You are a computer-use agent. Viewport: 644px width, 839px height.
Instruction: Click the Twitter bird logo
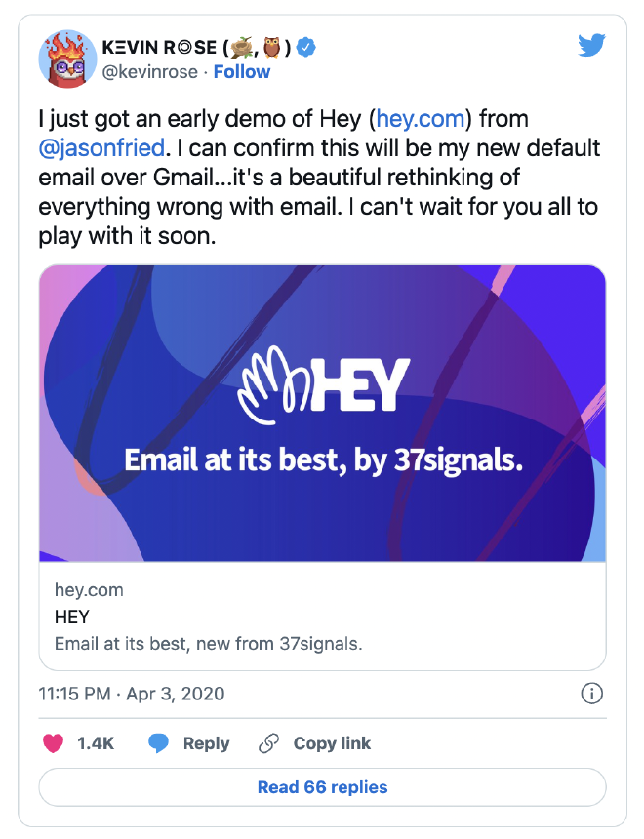(592, 45)
